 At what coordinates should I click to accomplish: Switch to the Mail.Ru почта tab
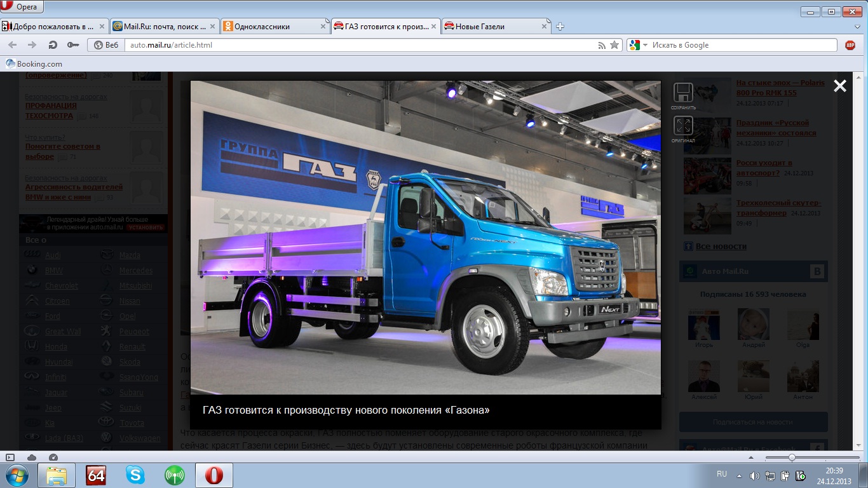(x=165, y=27)
